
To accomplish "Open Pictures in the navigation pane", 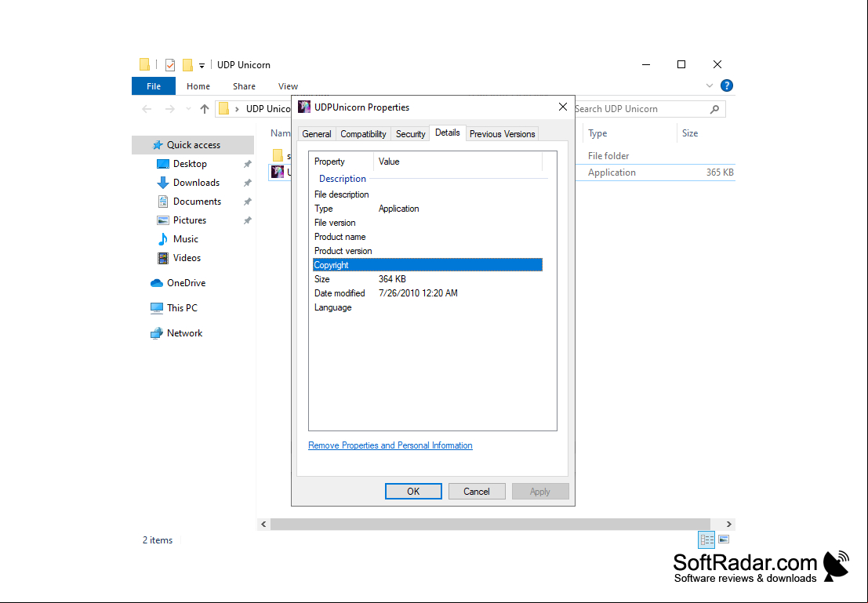I will point(189,220).
